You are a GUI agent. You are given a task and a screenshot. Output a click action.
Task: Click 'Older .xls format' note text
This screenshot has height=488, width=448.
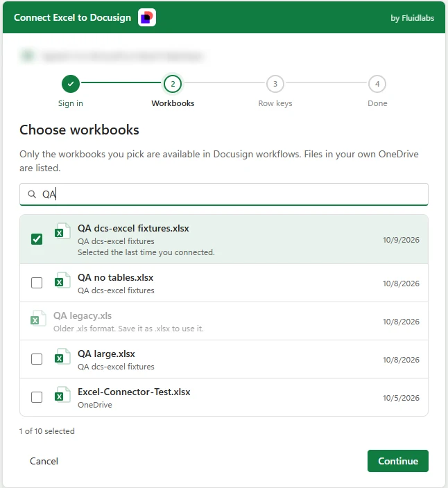click(128, 329)
